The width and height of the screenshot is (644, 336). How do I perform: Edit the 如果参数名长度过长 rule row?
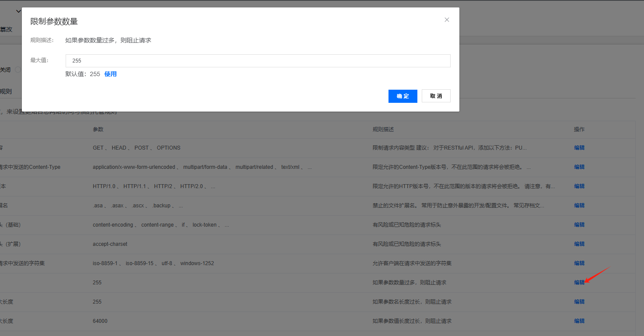(579, 302)
